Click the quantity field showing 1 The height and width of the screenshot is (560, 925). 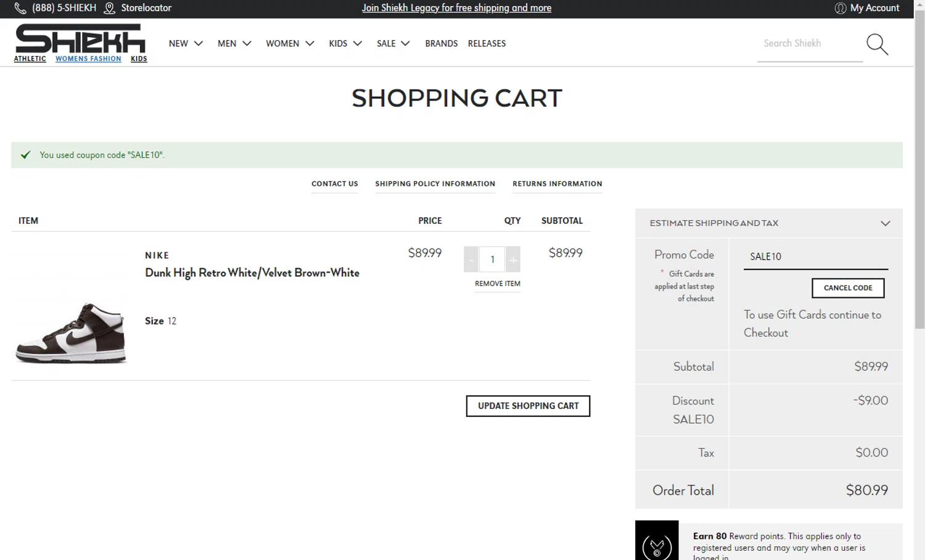[x=492, y=260]
